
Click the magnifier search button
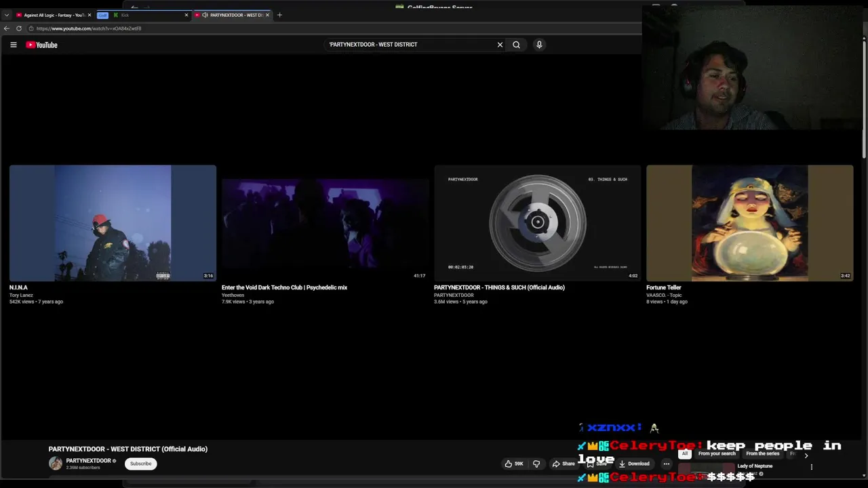pos(516,45)
